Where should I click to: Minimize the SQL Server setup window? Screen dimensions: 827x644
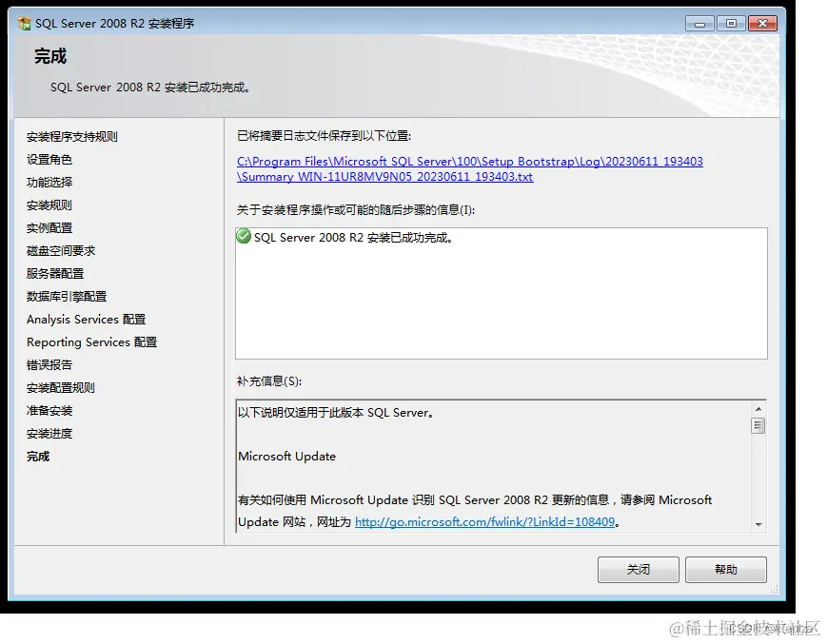point(699,24)
